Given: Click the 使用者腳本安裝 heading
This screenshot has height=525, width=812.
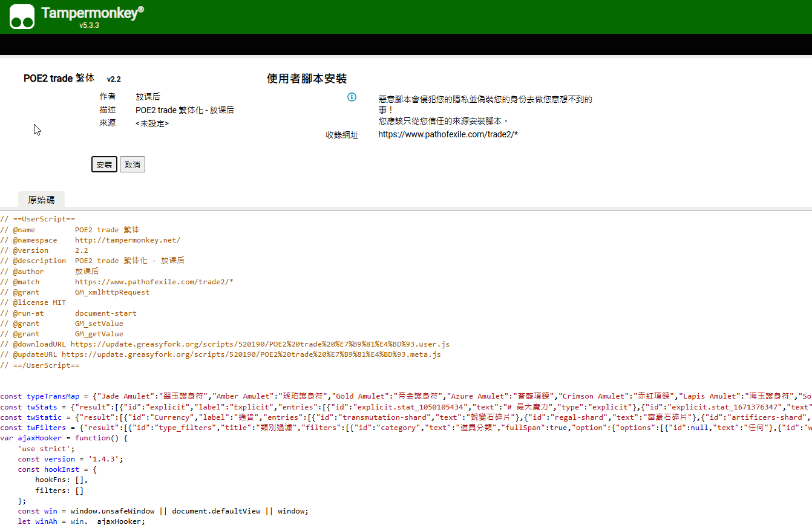Looking at the screenshot, I should point(307,79).
